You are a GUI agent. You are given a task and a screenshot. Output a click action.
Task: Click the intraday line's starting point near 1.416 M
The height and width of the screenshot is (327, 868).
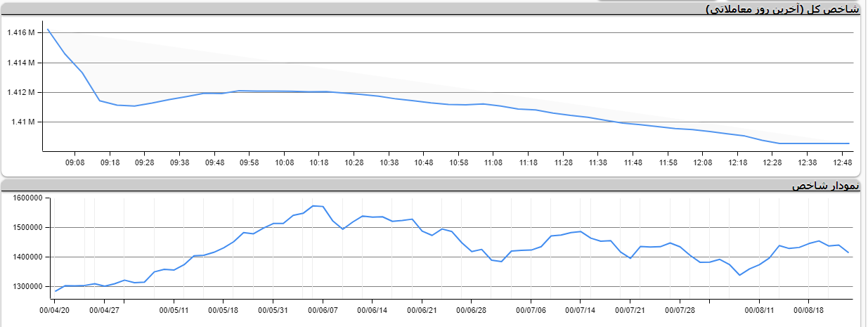tap(47, 29)
